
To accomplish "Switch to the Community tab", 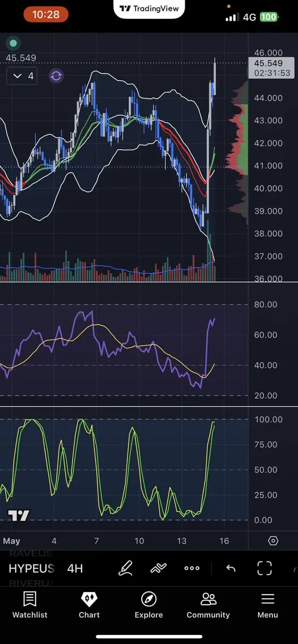I will click(x=208, y=605).
